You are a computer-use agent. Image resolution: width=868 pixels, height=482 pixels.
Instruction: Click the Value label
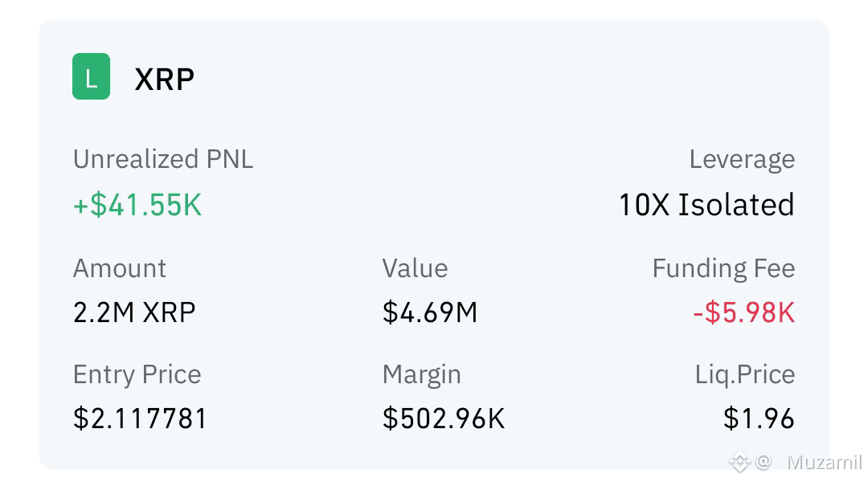click(416, 268)
